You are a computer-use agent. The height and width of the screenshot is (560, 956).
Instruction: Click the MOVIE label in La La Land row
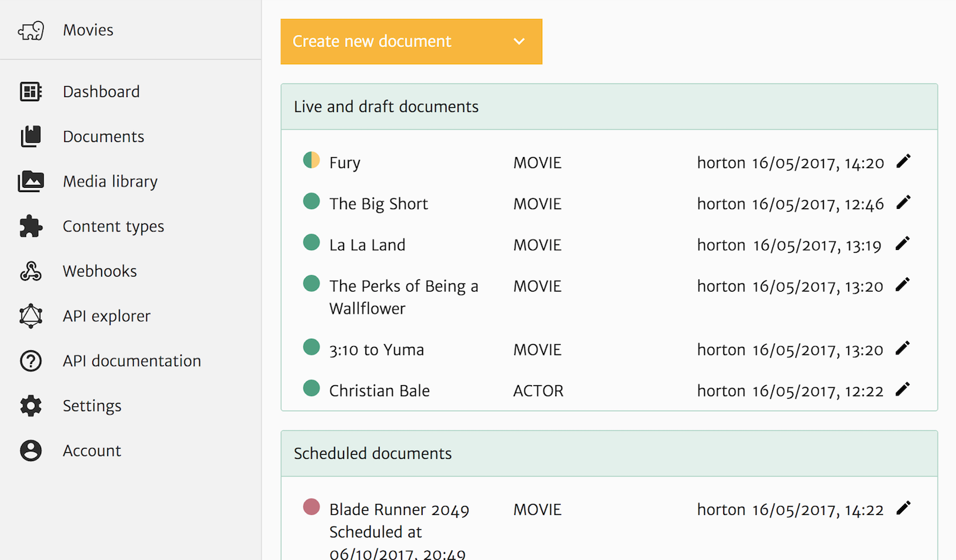[x=537, y=245]
